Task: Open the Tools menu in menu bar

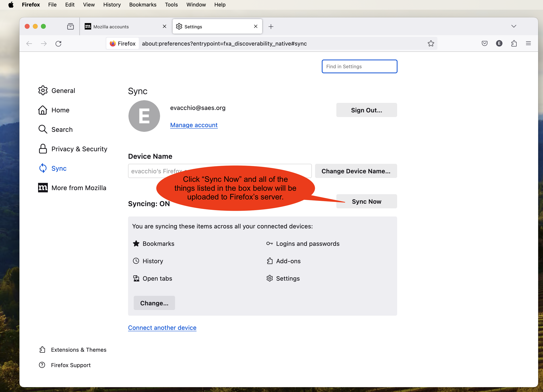Action: [x=171, y=5]
